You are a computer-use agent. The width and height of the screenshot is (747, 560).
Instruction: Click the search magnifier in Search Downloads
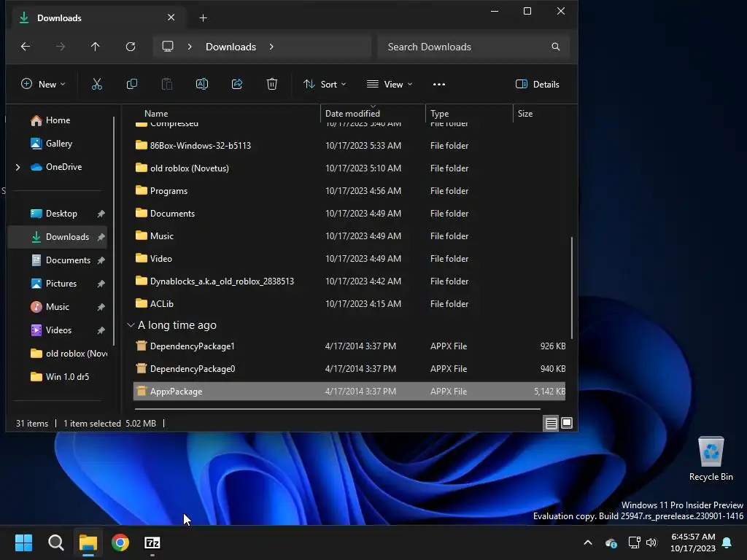click(x=555, y=47)
